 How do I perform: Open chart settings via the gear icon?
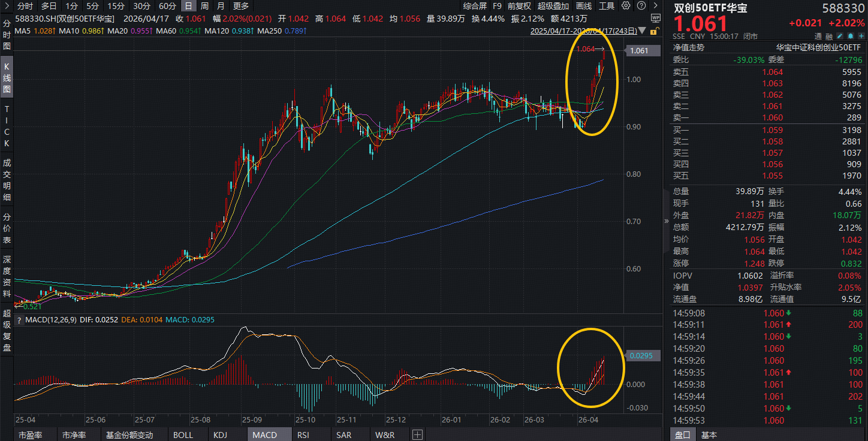point(626,6)
